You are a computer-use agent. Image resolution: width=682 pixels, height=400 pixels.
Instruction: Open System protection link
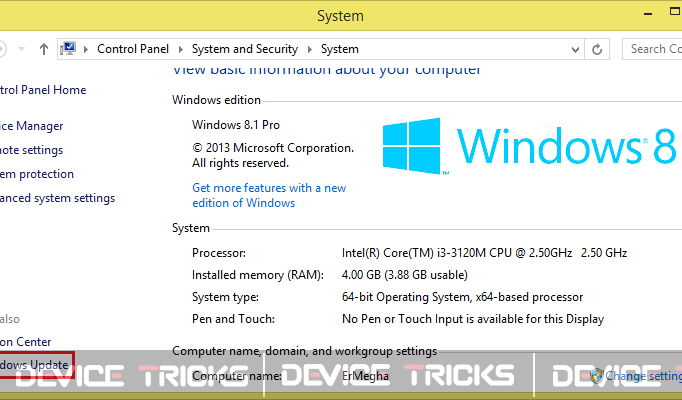pyautogui.click(x=37, y=174)
